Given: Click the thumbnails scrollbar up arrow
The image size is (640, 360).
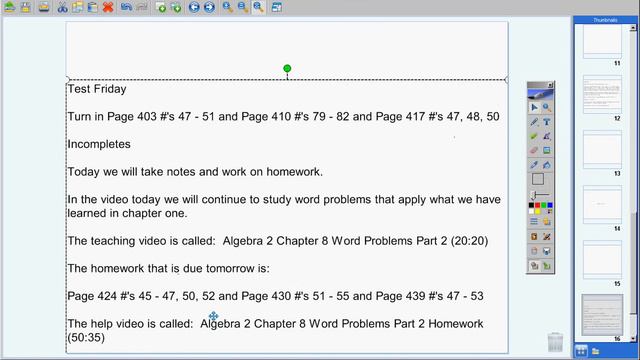Looking at the screenshot, I should coord(633,28).
